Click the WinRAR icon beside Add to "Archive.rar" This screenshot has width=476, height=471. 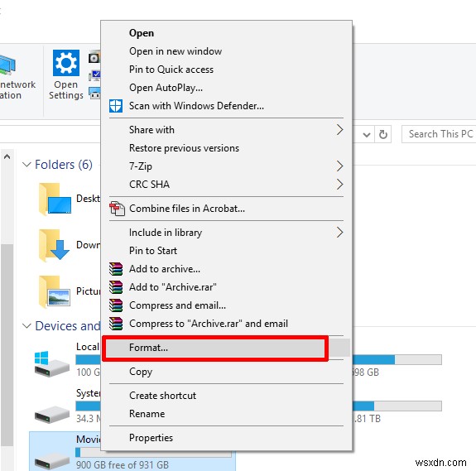[116, 287]
